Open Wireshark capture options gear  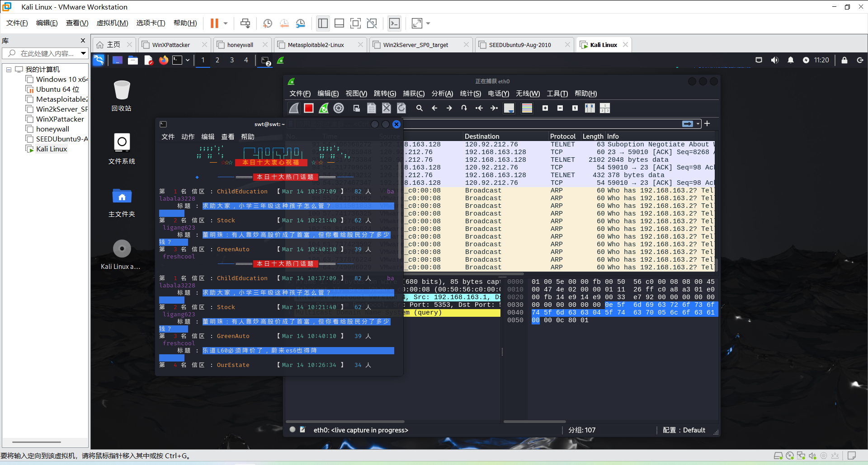[339, 108]
